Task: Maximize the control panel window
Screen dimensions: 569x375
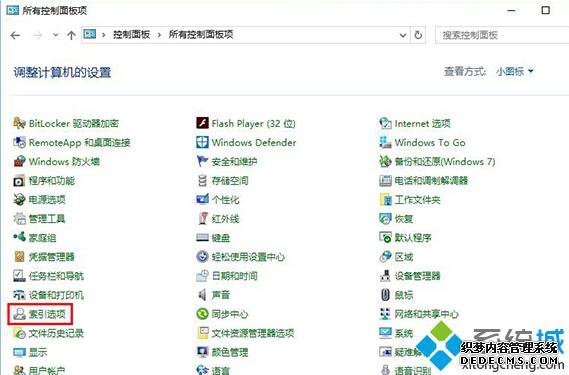Action: [545, 10]
